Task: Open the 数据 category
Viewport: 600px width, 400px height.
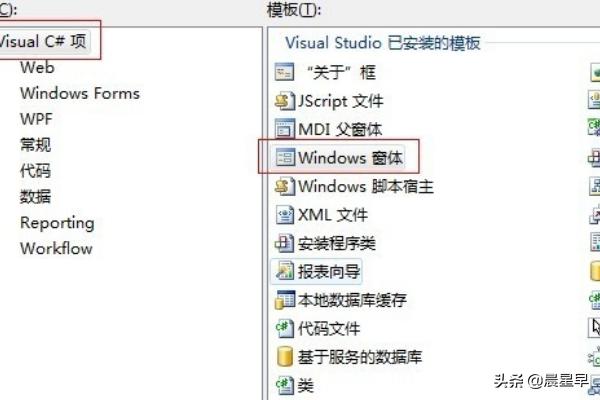Action: pyautogui.click(x=35, y=197)
